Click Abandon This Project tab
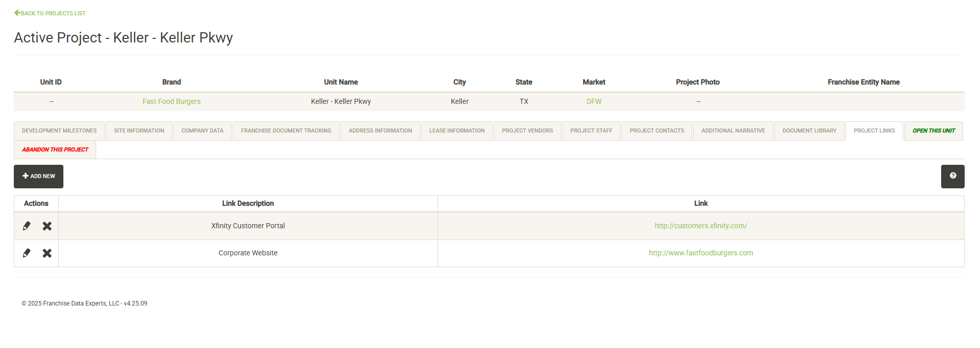The height and width of the screenshot is (348, 980). point(55,150)
